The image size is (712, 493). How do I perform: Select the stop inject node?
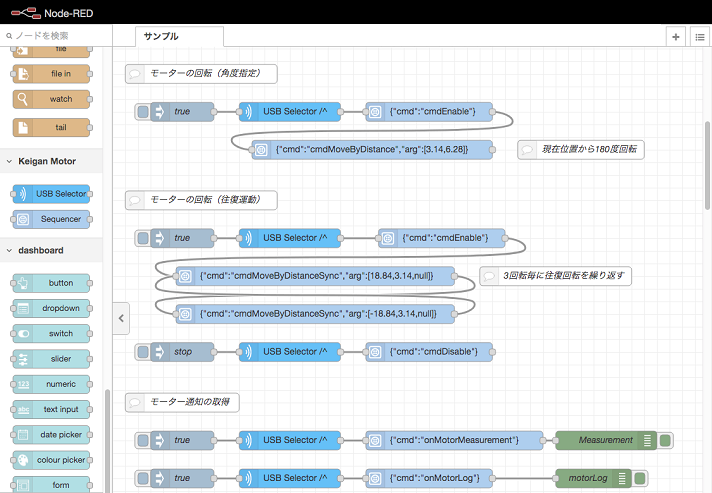(x=182, y=352)
